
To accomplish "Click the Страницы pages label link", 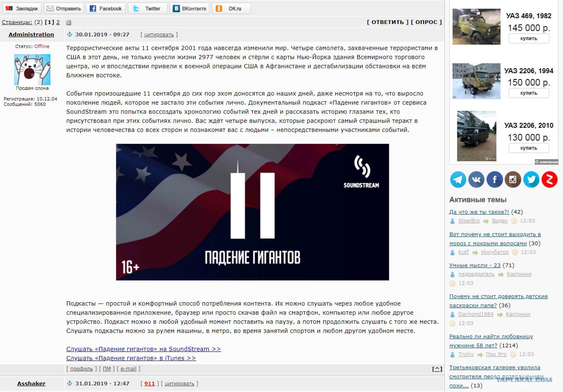I will tap(17, 22).
